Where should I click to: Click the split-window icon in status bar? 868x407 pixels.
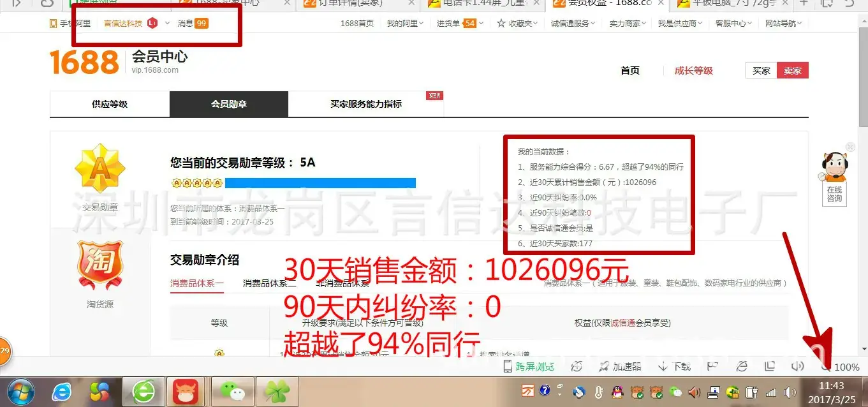[770, 366]
